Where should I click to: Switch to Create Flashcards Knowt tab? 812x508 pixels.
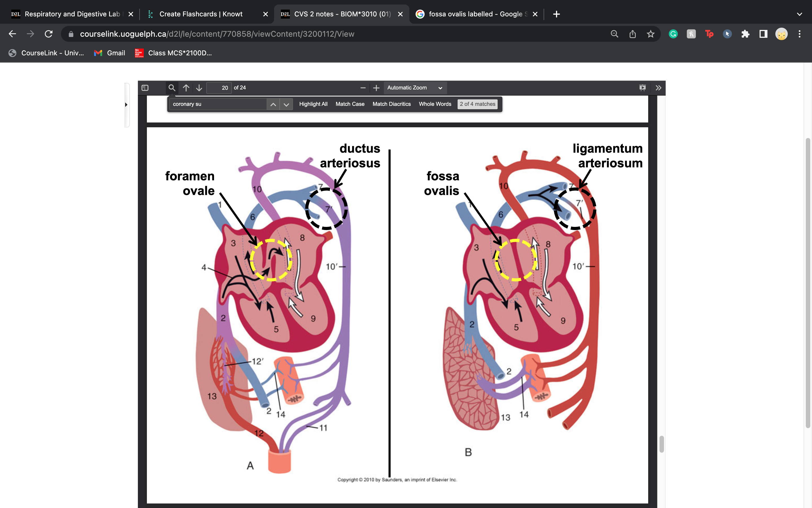pyautogui.click(x=201, y=14)
